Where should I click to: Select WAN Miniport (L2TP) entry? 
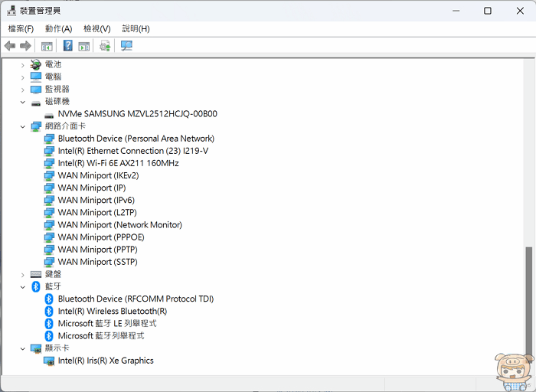tap(97, 213)
